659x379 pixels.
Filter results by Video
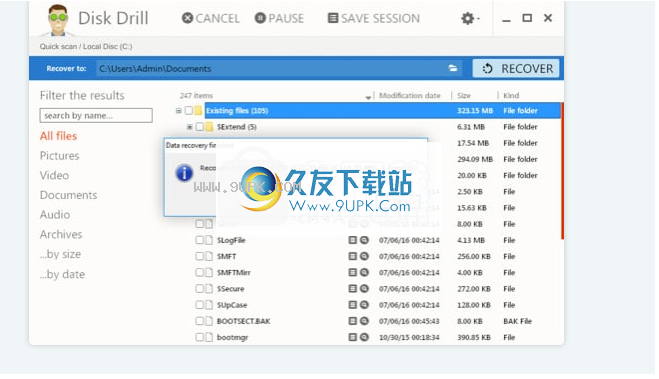pos(54,175)
